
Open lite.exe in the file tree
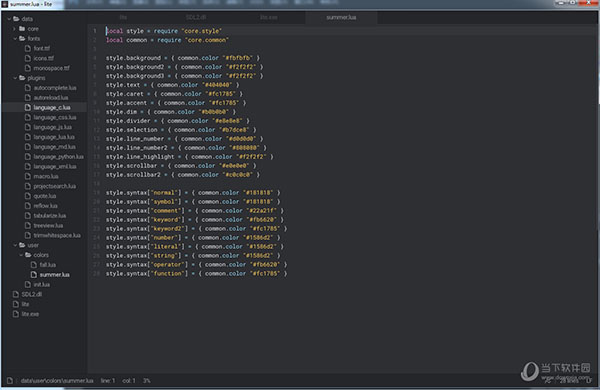(30, 314)
